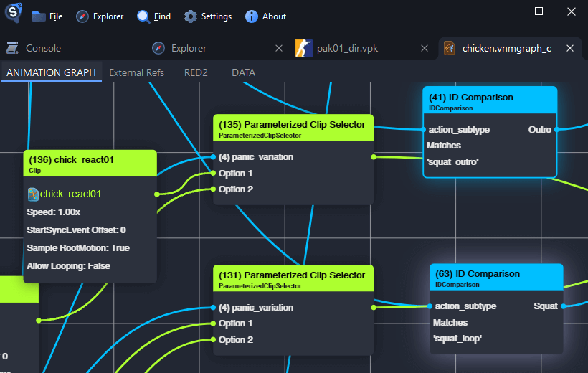Viewport: 588px width, 373px height.
Task: Open the Find menu
Action: pyautogui.click(x=153, y=16)
